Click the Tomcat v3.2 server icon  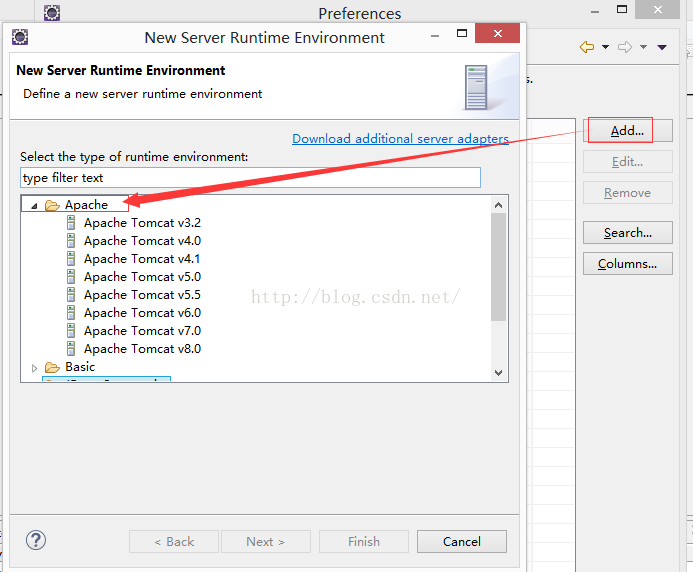tap(71, 222)
